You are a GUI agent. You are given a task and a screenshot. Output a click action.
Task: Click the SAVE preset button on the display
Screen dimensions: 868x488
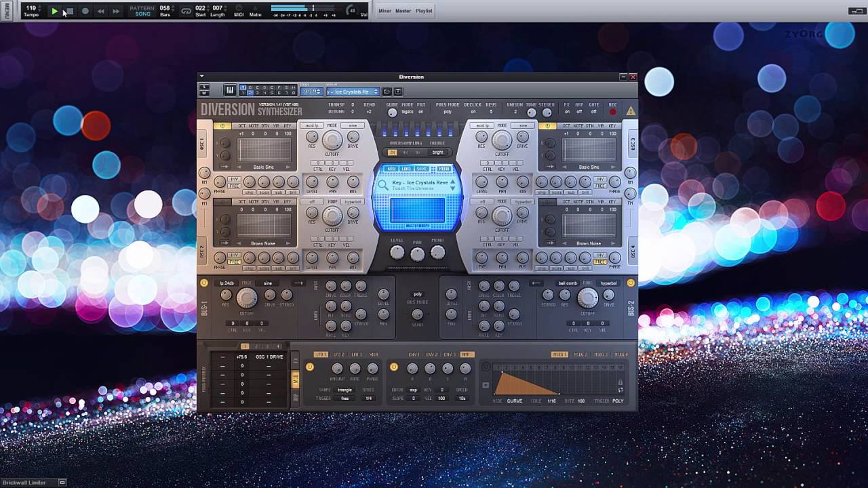pyautogui.click(x=422, y=169)
